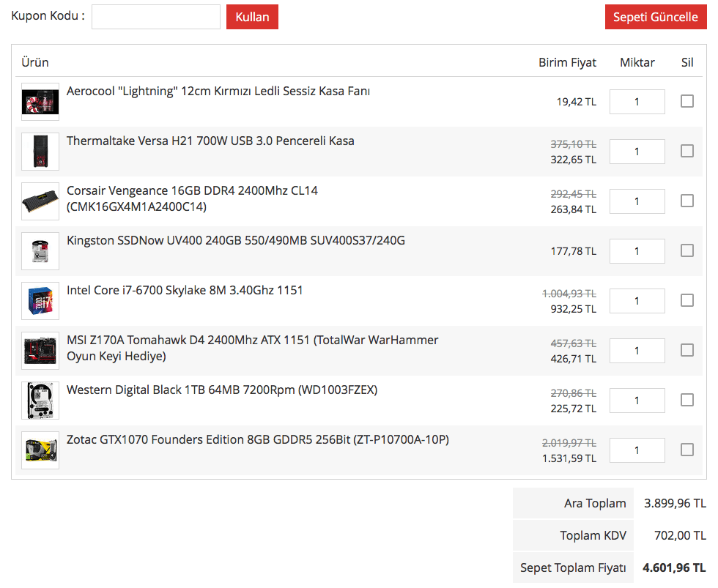Click quantity field for Western Digital Black

point(637,401)
